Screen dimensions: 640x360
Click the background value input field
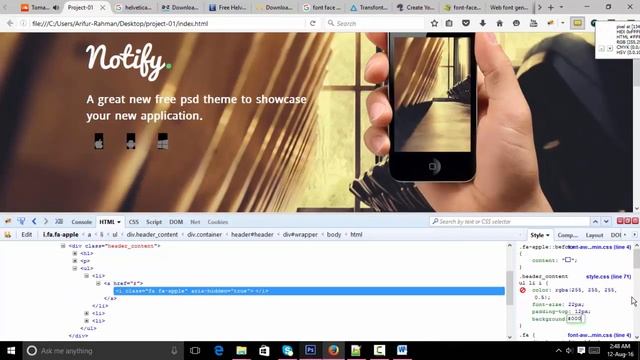click(575, 319)
